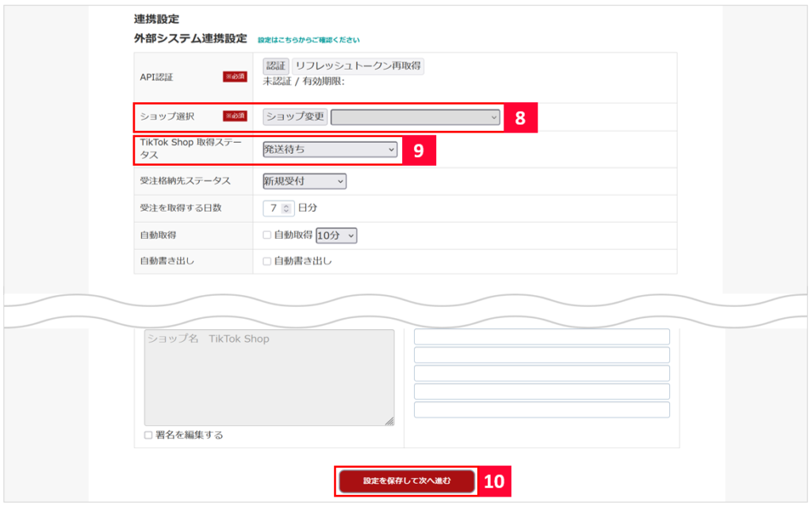Click the 設定を保存して次へ進む button
The height and width of the screenshot is (506, 812).
point(407,481)
